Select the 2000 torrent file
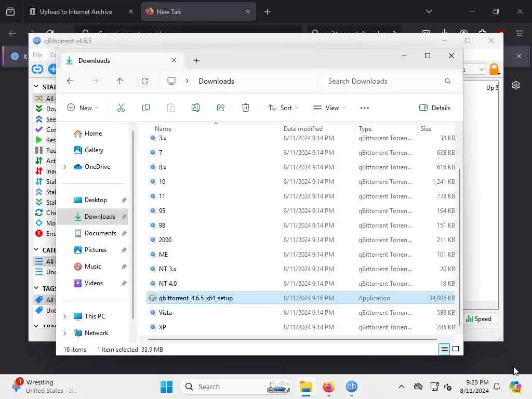The image size is (532, 399). (x=301, y=240)
